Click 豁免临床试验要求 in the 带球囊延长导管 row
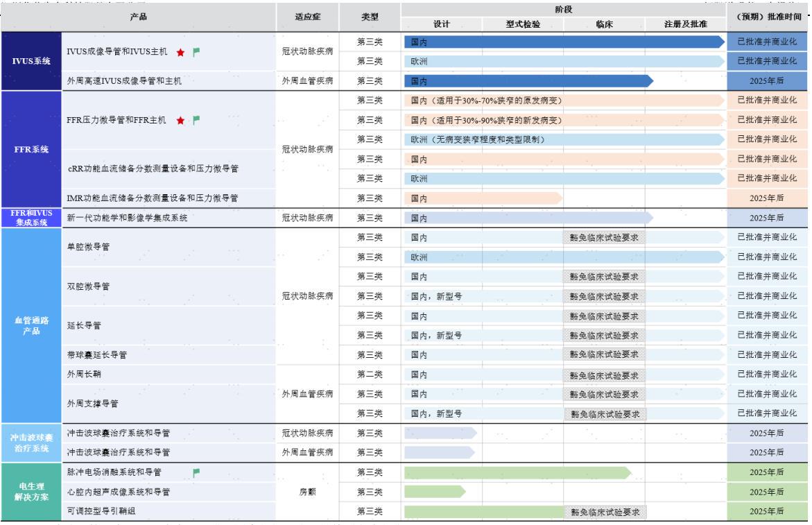Viewport: 812px width, 525px height. click(x=604, y=354)
